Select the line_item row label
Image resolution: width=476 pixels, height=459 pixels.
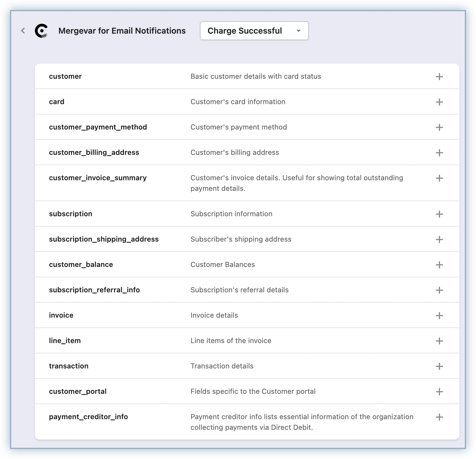click(65, 341)
